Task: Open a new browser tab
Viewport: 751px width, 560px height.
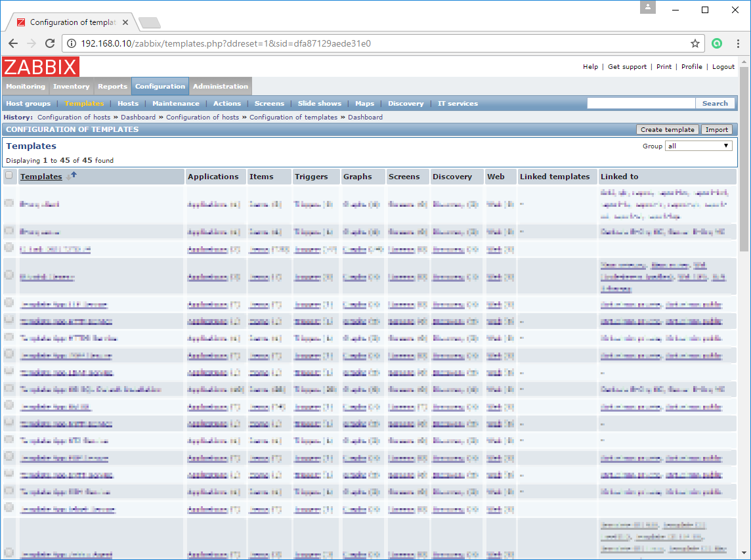Action: [x=150, y=22]
